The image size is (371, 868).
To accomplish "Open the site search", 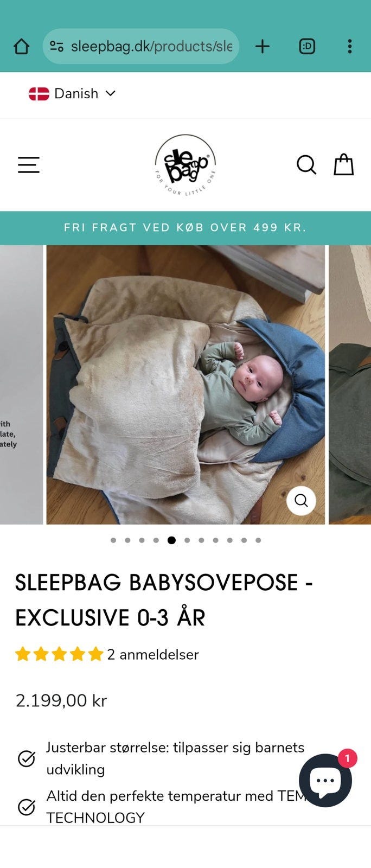I will (306, 164).
